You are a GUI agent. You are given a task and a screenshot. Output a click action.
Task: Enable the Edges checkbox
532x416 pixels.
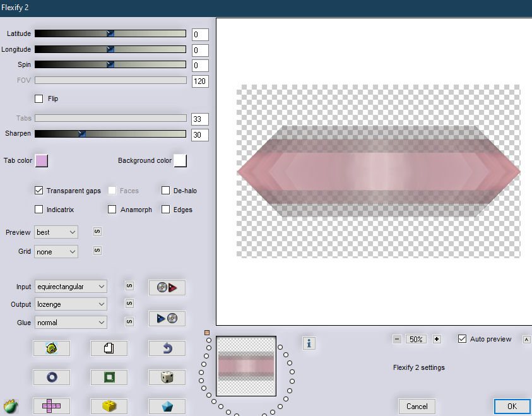[165, 210]
